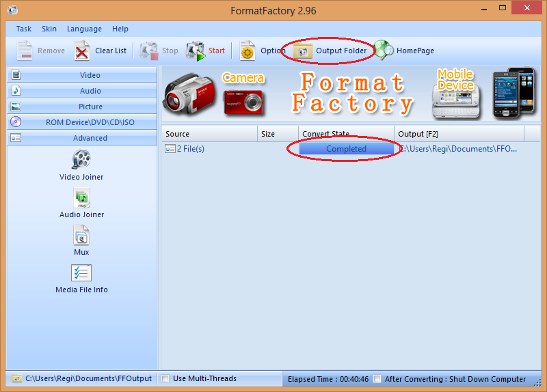This screenshot has height=392, width=547.
Task: Maximize the FormatFactory window
Action: coord(503,8)
